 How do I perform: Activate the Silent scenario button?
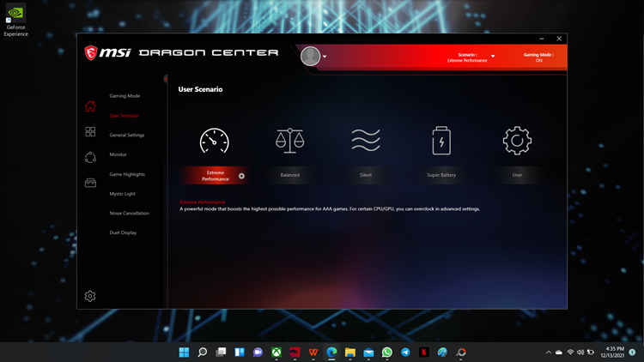click(366, 175)
